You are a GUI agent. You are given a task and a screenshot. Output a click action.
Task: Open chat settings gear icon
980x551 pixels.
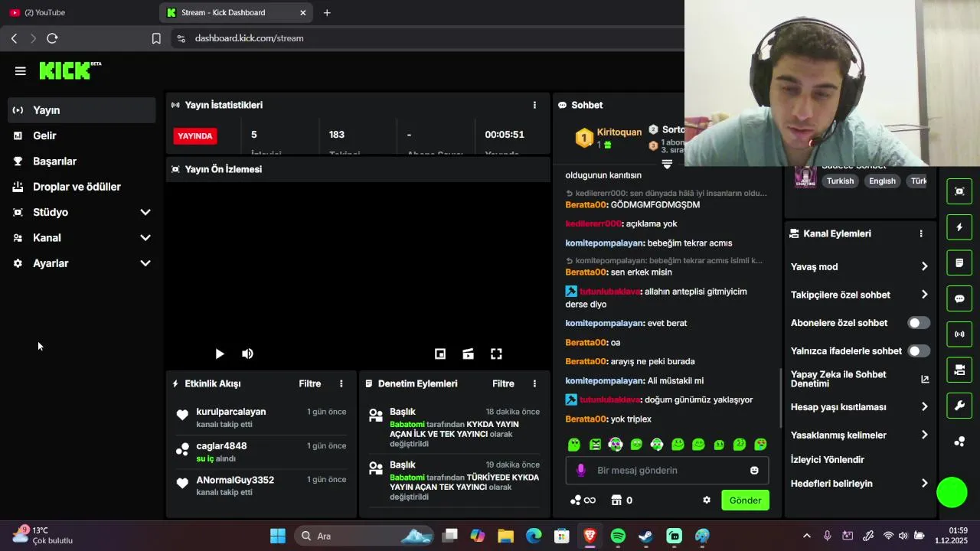[707, 500]
